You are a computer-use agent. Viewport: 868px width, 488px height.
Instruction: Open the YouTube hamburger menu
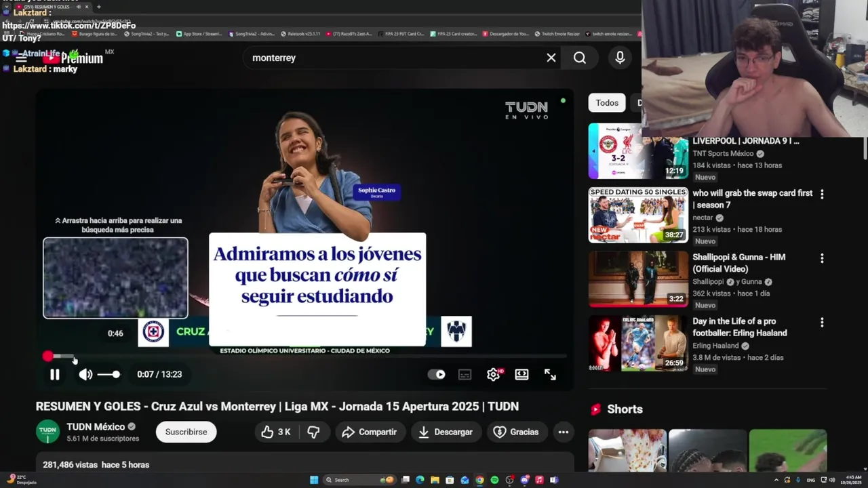[21, 58]
